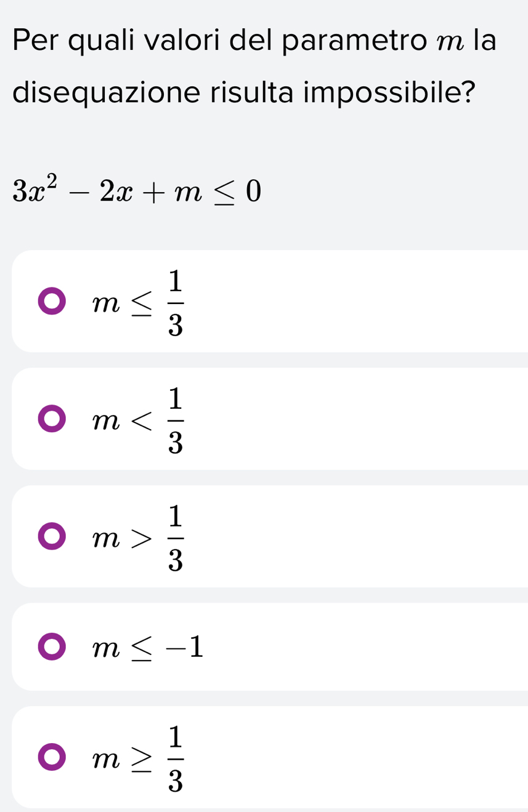528x812 pixels.
Task: Mark the radio button for m ≥ 1/3
Action: (x=52, y=758)
